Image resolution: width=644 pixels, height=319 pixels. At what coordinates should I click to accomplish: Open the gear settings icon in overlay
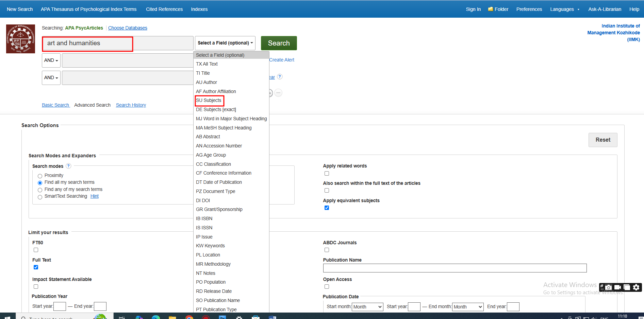[x=636, y=287]
